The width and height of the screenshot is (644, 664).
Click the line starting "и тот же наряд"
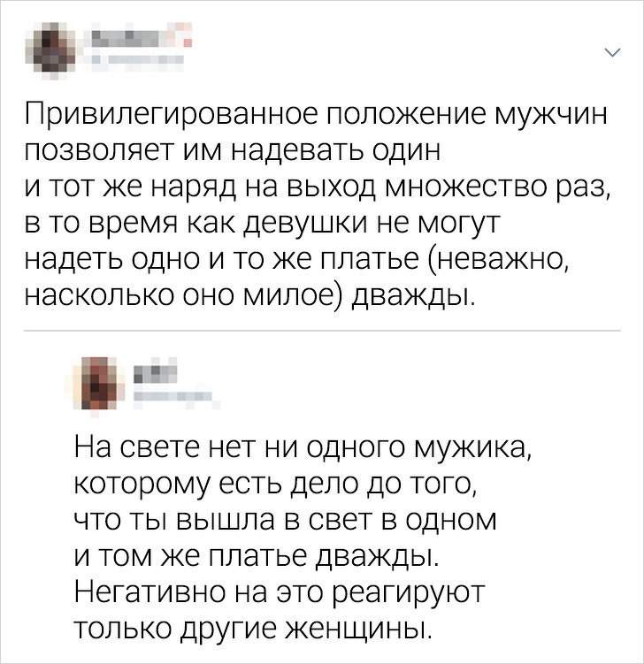pyautogui.click(x=317, y=187)
